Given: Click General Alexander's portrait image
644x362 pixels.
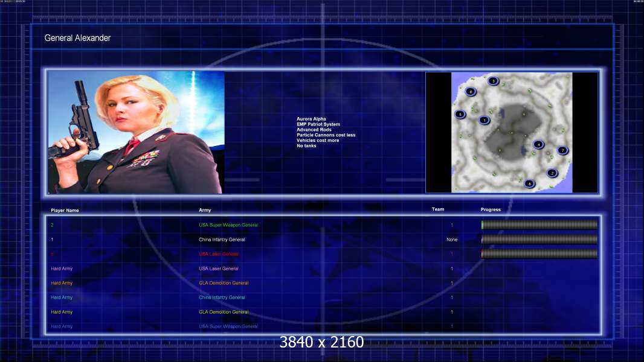Looking at the screenshot, I should pos(137,132).
